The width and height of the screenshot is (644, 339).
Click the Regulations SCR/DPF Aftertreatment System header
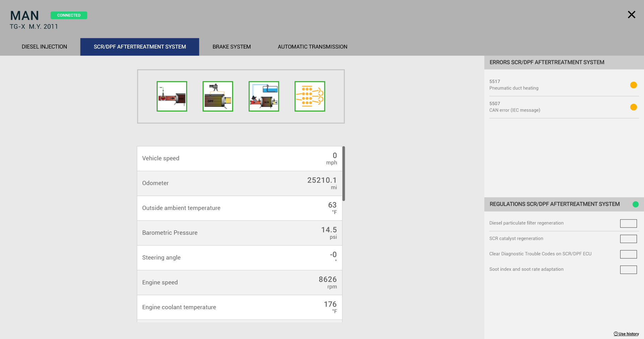(x=564, y=204)
